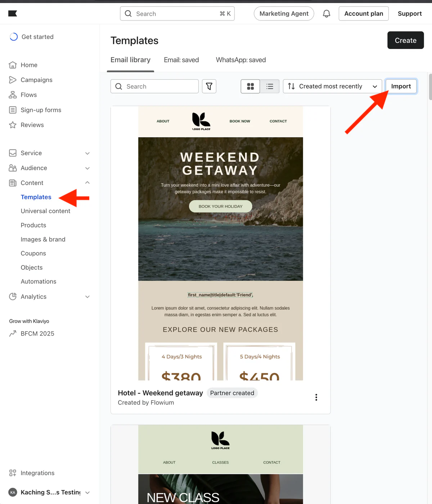The height and width of the screenshot is (504, 432).
Task: Click the Content newspaper icon
Action: [13, 183]
